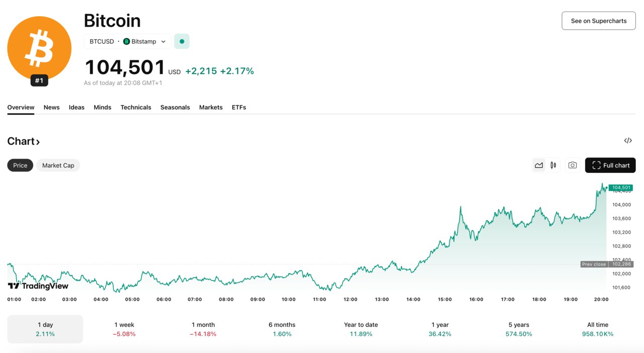Screen dimensions: 644x353
Task: Take a chart snapshot with the camera icon
Action: click(x=573, y=165)
